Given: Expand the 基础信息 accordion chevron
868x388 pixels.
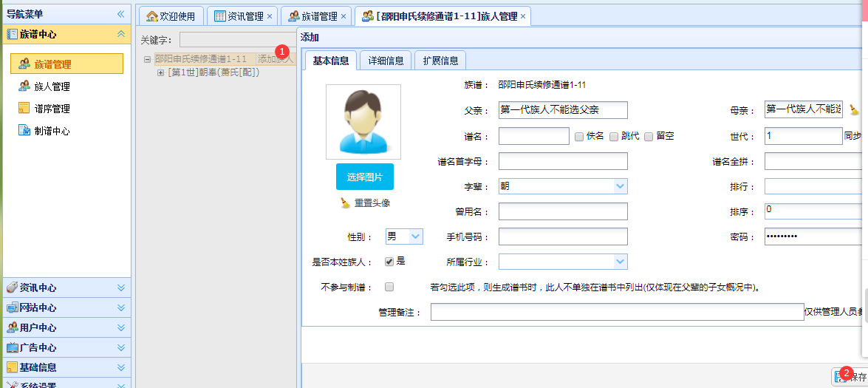Looking at the screenshot, I should coord(120,367).
